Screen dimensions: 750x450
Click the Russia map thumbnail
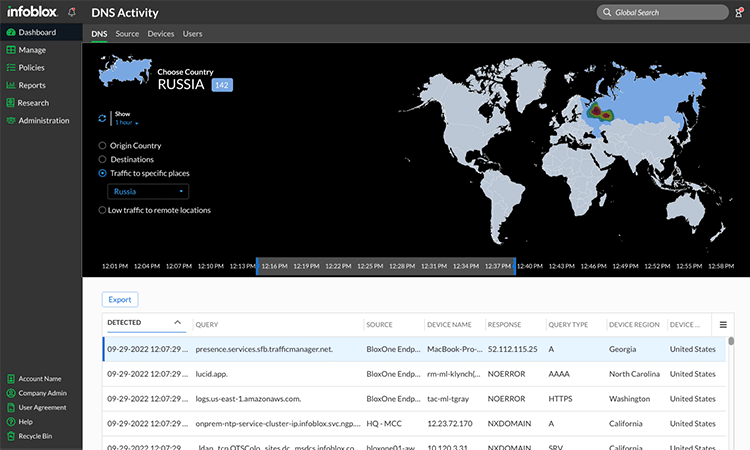(x=125, y=71)
